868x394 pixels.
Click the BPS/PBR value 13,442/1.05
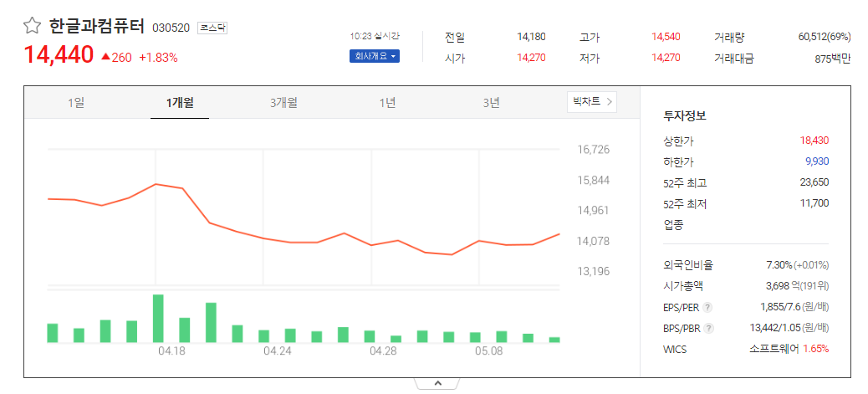click(774, 328)
